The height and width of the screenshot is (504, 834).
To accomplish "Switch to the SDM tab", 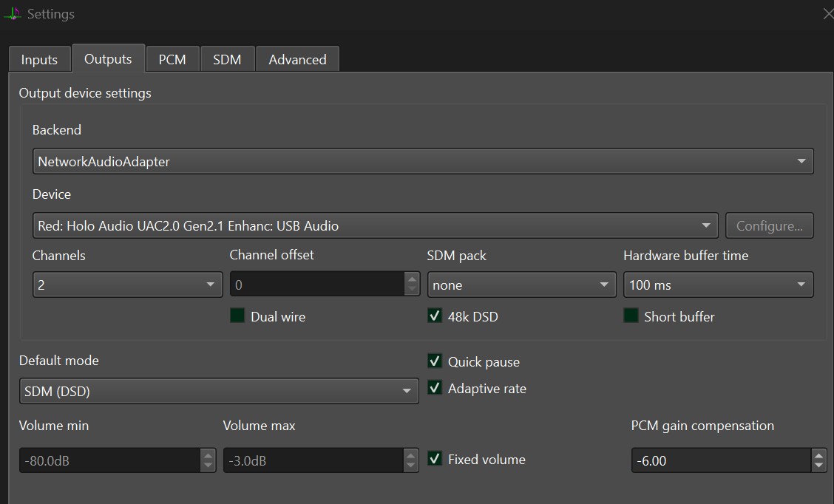I will point(227,60).
